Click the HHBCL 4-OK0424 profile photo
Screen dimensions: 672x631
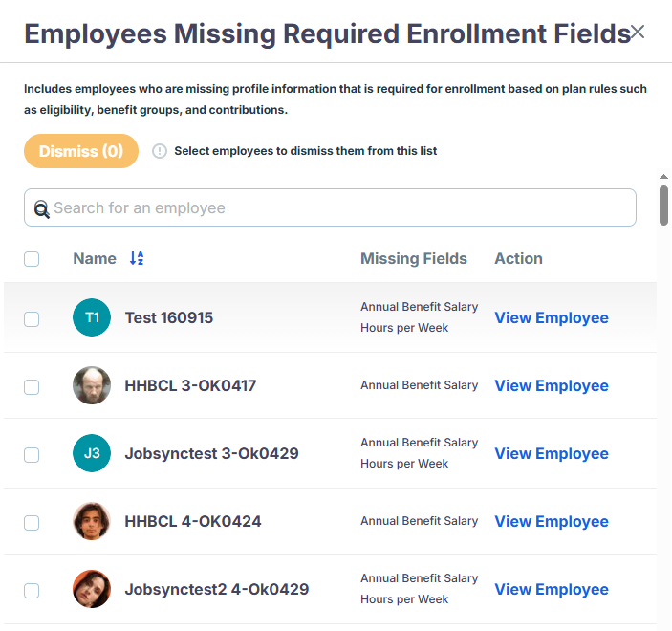click(x=92, y=521)
